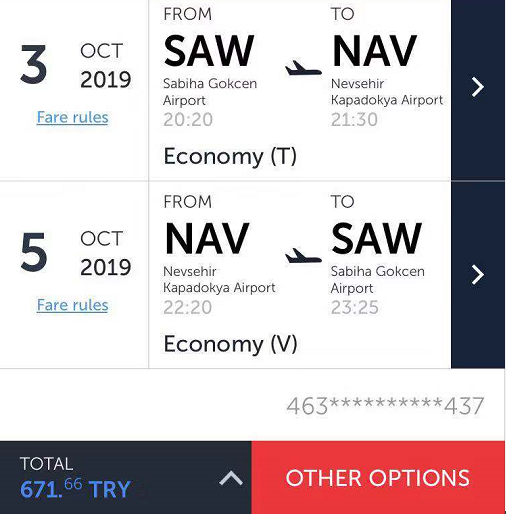The image size is (506, 514).
Task: Open Fare rules for 3 Oct flight
Action: [72, 117]
